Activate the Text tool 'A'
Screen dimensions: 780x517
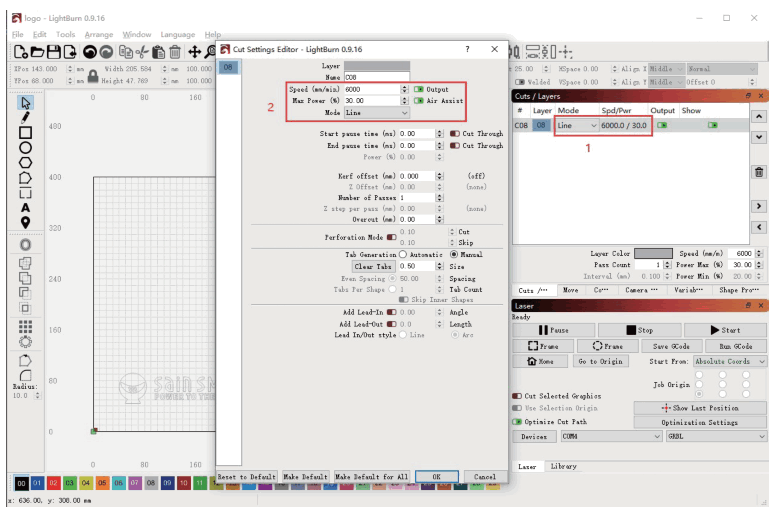click(x=25, y=208)
